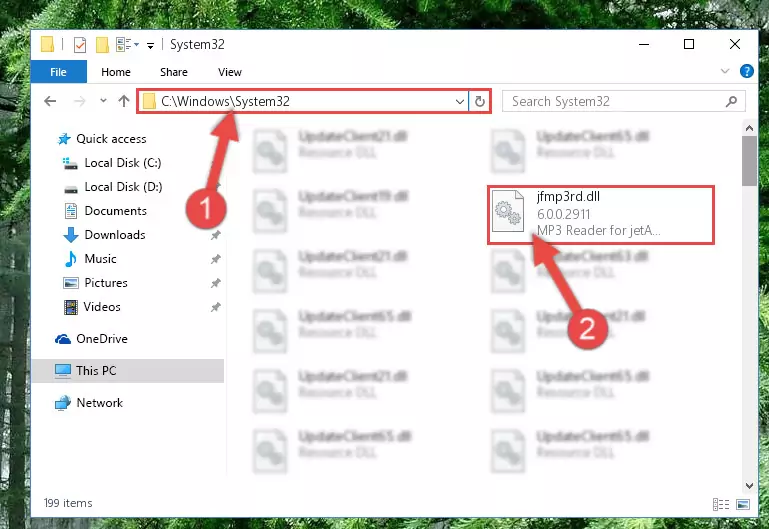
Task: Expand the address bar history dropdown
Action: 460,101
